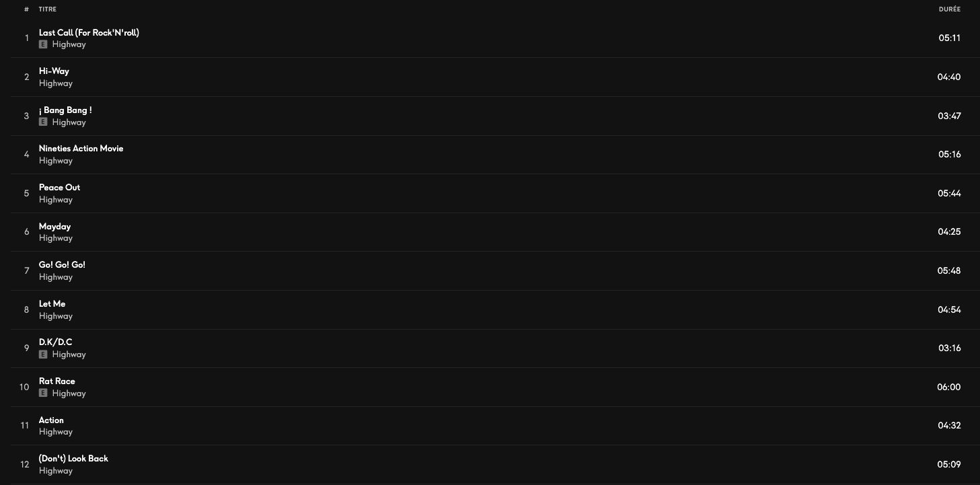Sort by TITRE column header

(x=48, y=9)
